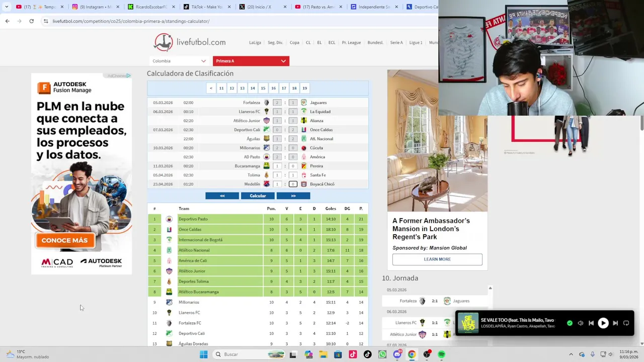The image size is (644, 362).
Task: Open the Deportivo Pasto team link
Action: (x=193, y=219)
